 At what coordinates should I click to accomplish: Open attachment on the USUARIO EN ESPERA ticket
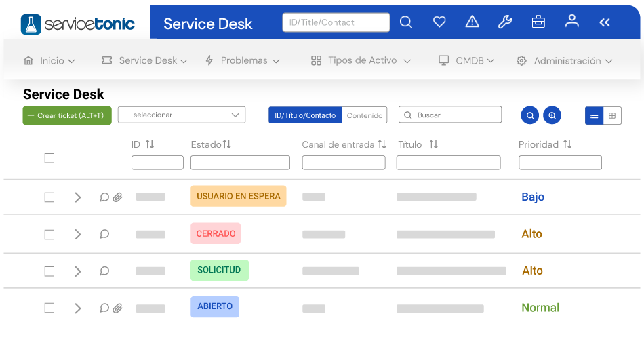118,197
